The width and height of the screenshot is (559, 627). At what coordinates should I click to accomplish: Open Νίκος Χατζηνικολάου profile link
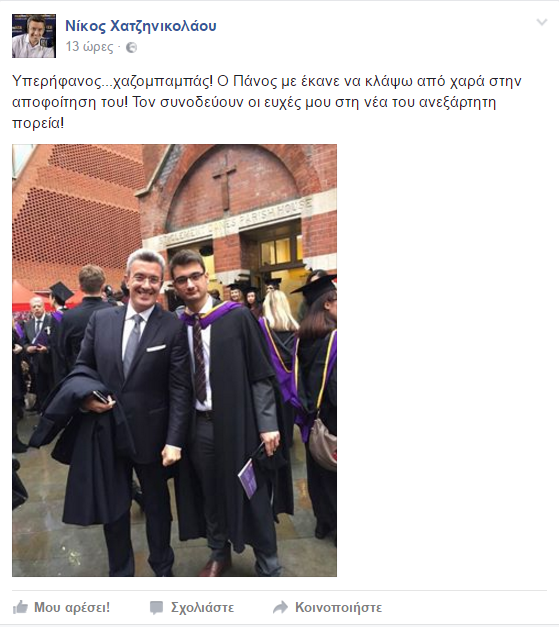[141, 26]
